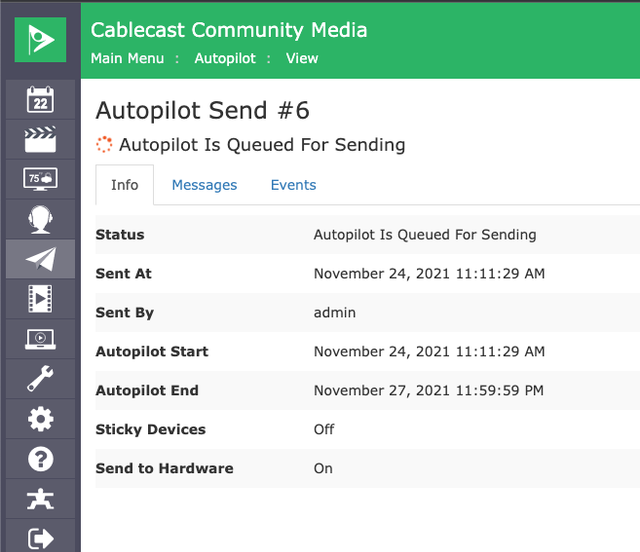Click the Cablecast Community Media title
640x552 pixels.
tap(229, 30)
